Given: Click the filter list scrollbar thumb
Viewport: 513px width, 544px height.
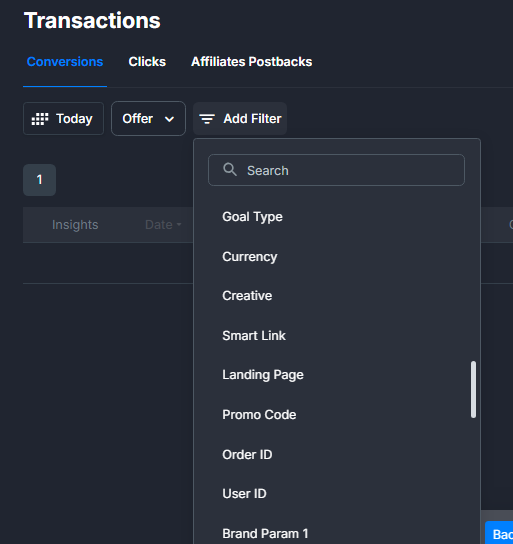Looking at the screenshot, I should (473, 390).
